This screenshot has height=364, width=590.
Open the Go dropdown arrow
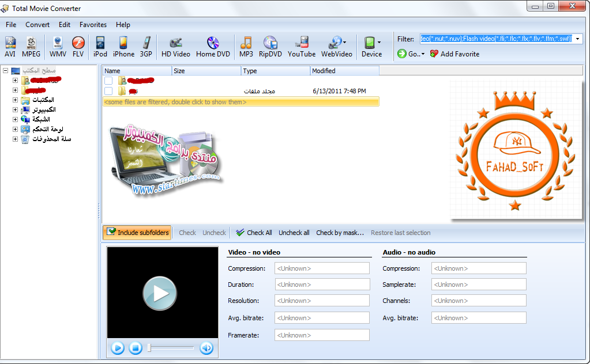(423, 54)
